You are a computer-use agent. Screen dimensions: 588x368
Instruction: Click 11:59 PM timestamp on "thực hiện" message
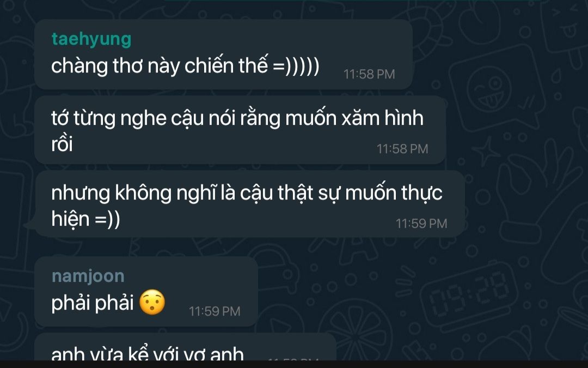click(421, 224)
